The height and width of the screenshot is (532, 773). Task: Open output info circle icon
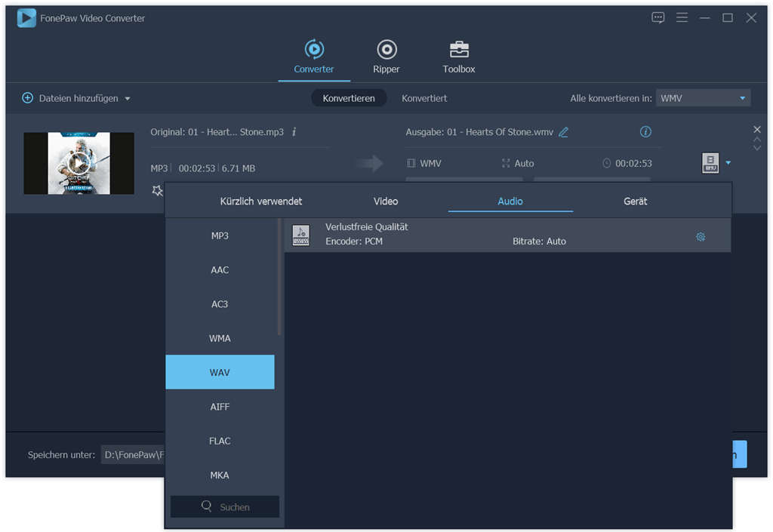click(x=645, y=131)
